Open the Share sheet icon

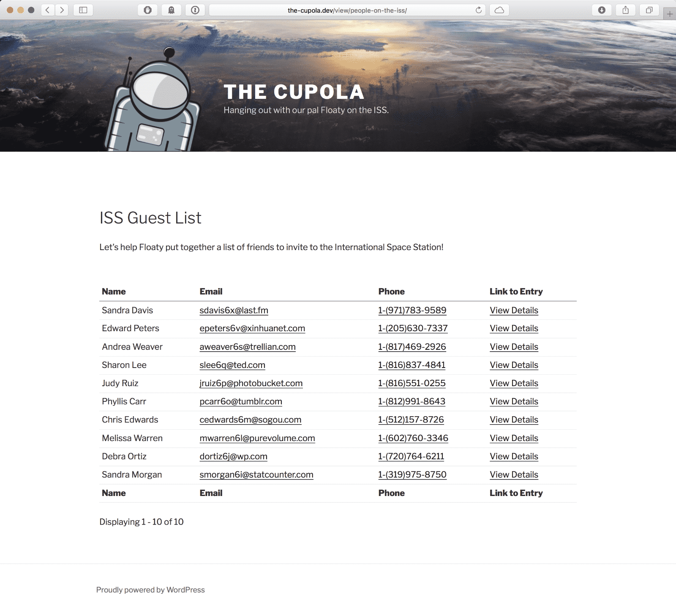[x=626, y=10]
